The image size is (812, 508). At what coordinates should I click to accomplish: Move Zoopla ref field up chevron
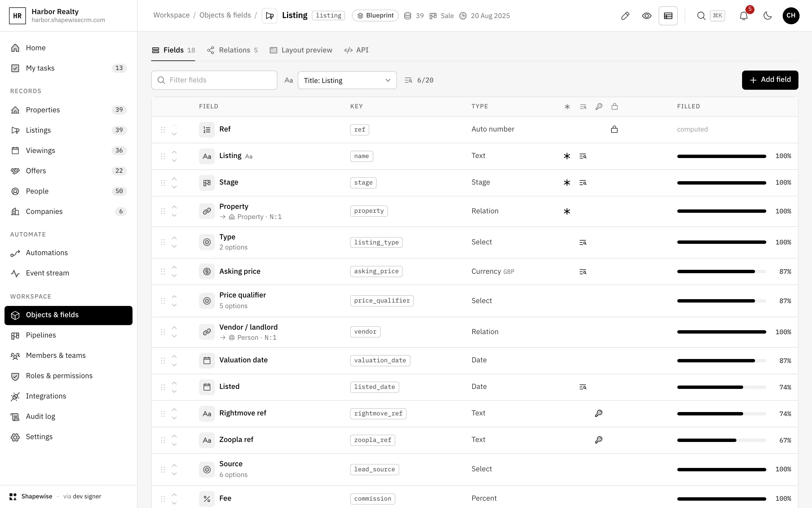tap(174, 436)
